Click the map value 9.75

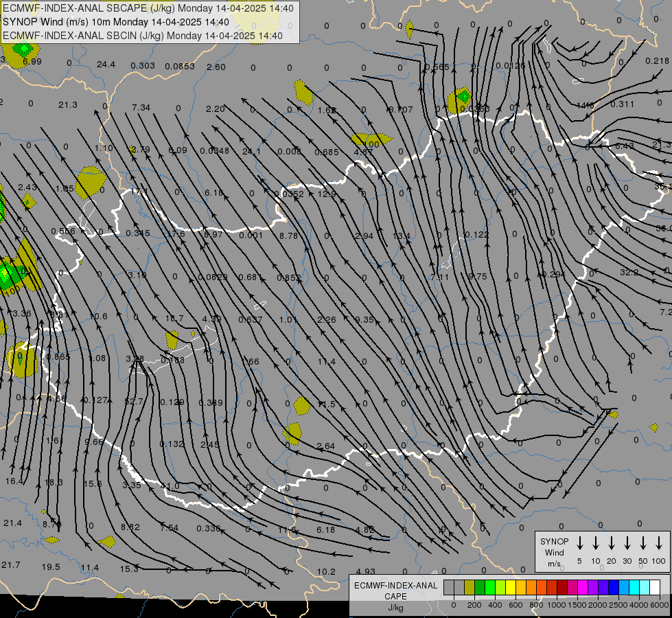point(478,277)
